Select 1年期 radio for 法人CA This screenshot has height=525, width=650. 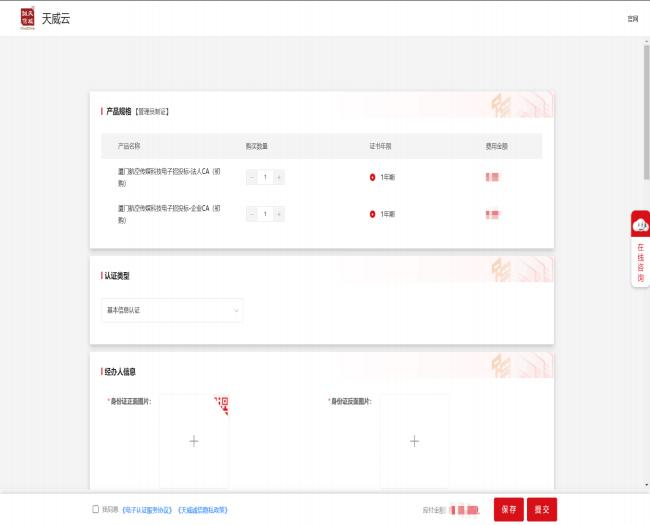(372, 177)
